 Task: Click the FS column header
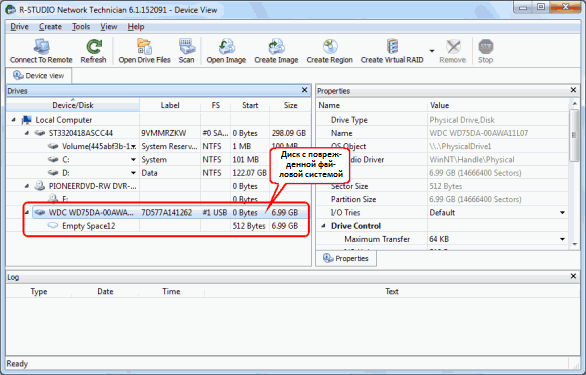tap(216, 105)
